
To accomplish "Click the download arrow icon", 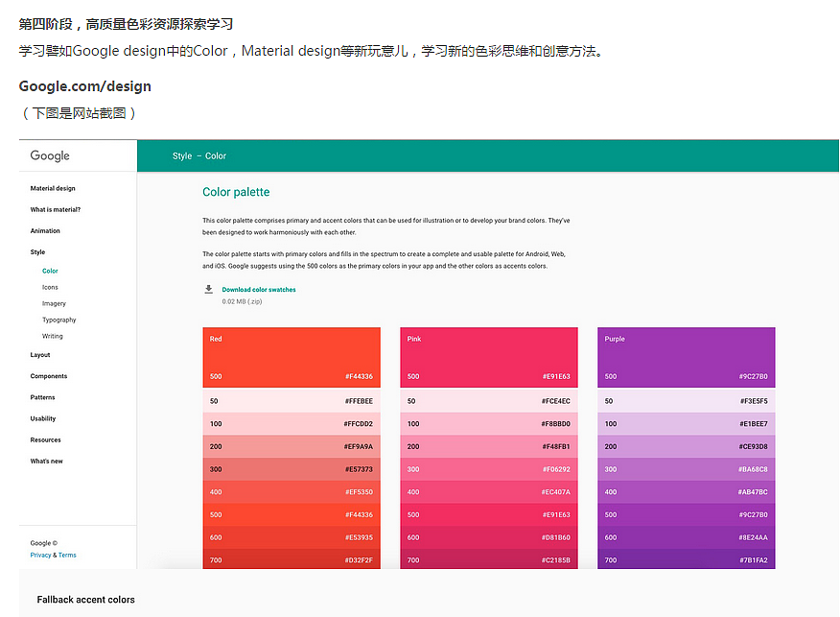I will pyautogui.click(x=208, y=289).
